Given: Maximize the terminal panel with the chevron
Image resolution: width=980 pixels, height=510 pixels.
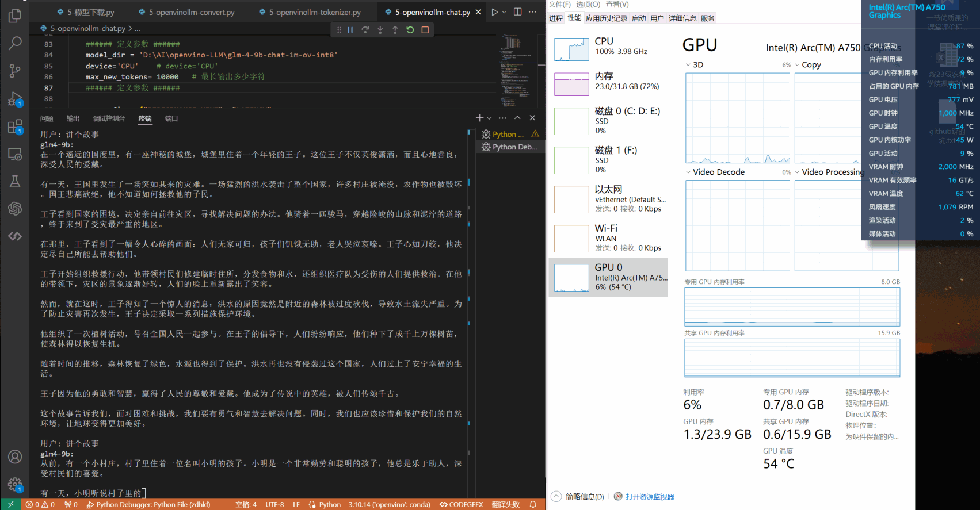Looking at the screenshot, I should pyautogui.click(x=517, y=118).
